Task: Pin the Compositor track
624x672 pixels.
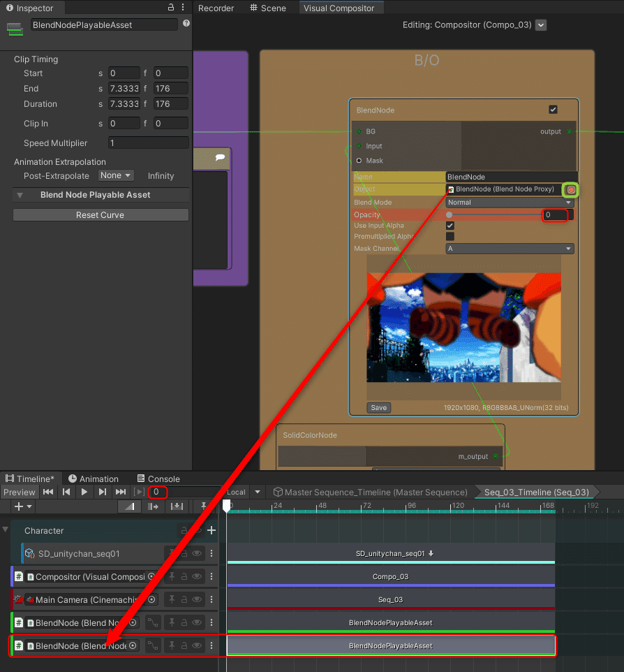Action: pyautogui.click(x=172, y=576)
